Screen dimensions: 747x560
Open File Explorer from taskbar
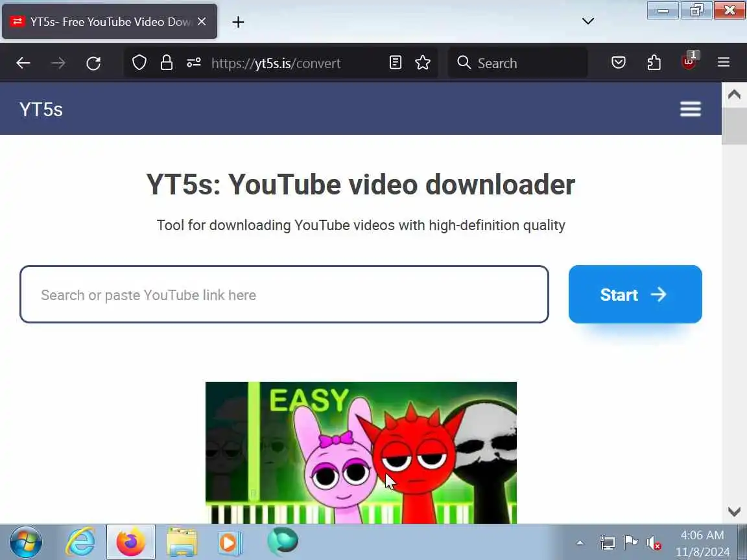pyautogui.click(x=182, y=542)
